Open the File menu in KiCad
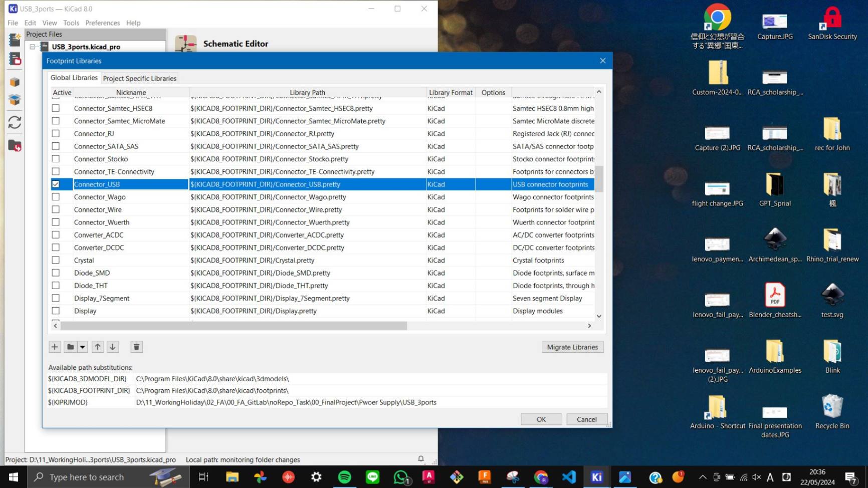Image resolution: width=868 pixels, height=488 pixels. pyautogui.click(x=13, y=23)
